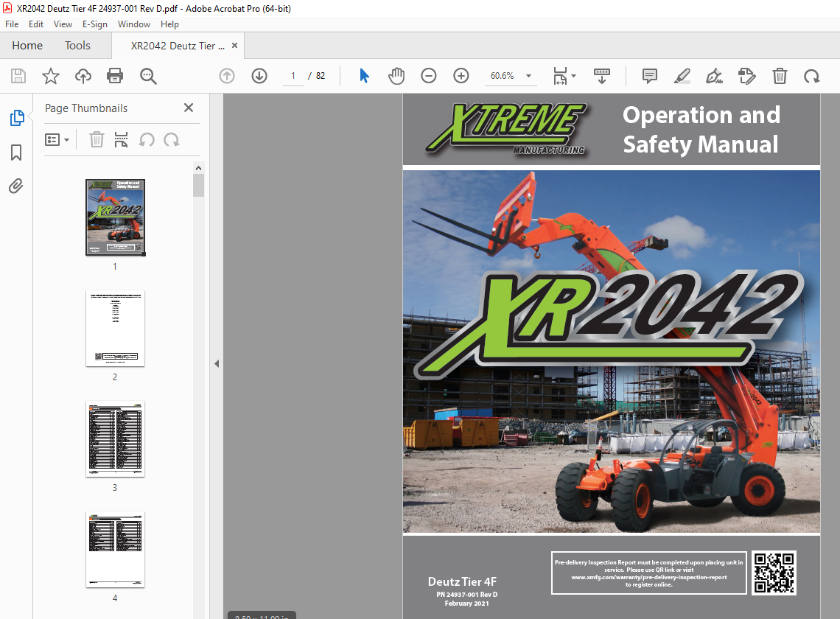
Task: Select page 3 thumbnail
Action: click(115, 439)
